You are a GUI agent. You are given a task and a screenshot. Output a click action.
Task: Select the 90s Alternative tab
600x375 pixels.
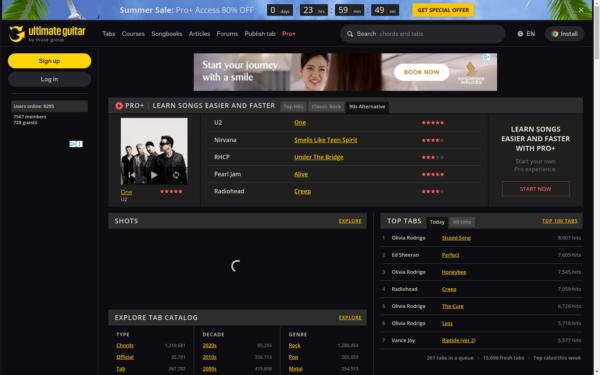tap(367, 107)
